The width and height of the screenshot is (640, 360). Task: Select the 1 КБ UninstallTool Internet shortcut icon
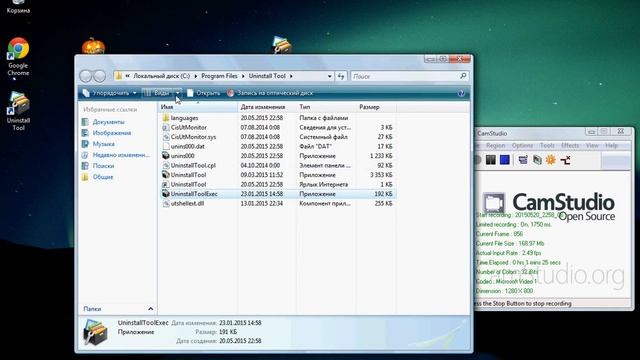pyautogui.click(x=166, y=184)
